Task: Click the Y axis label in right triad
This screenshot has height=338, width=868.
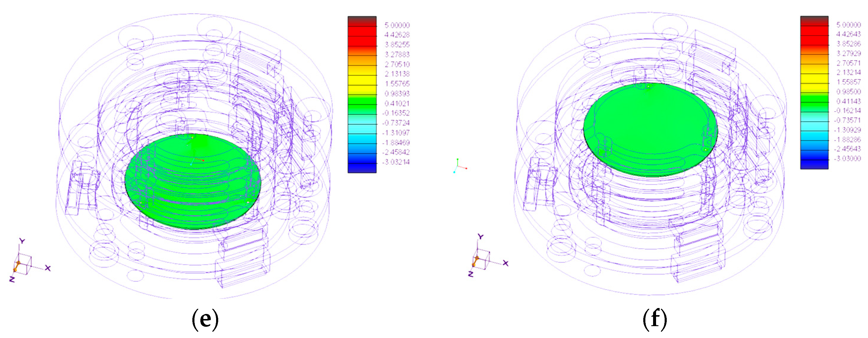Action: [x=481, y=237]
